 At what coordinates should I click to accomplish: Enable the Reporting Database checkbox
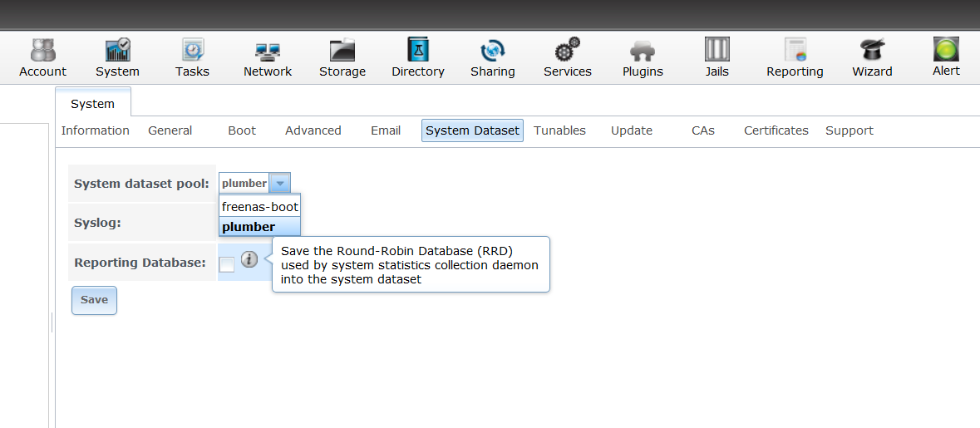227,265
